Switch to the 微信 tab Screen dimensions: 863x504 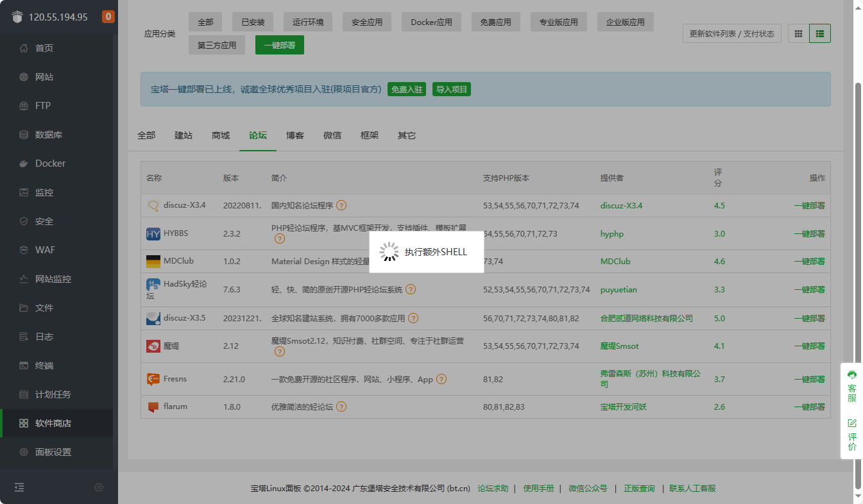pos(332,135)
